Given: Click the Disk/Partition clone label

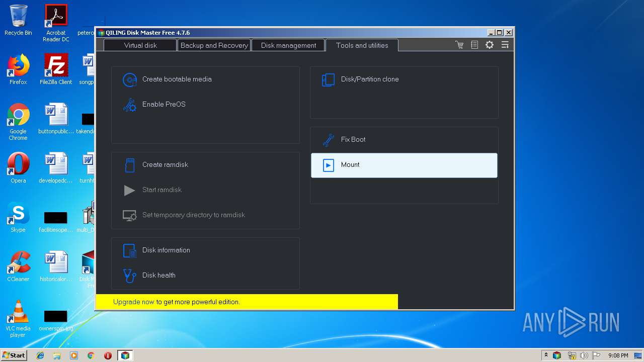Looking at the screenshot, I should (x=370, y=79).
